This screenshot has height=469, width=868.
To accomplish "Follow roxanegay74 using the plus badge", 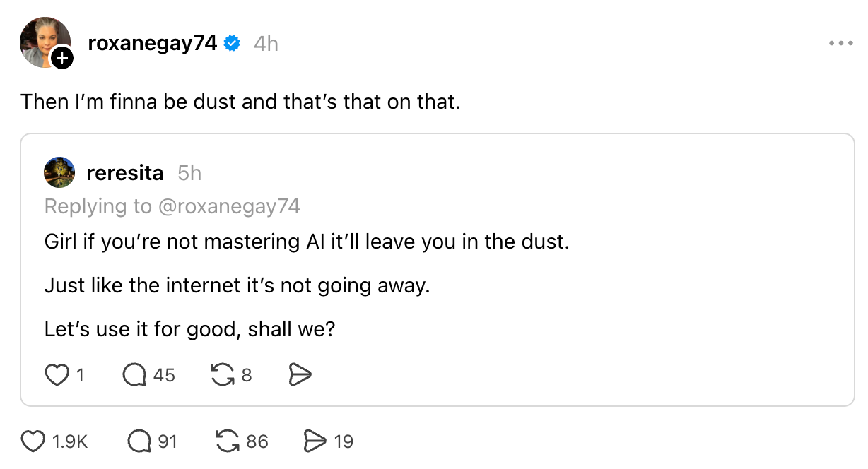I will tap(62, 59).
